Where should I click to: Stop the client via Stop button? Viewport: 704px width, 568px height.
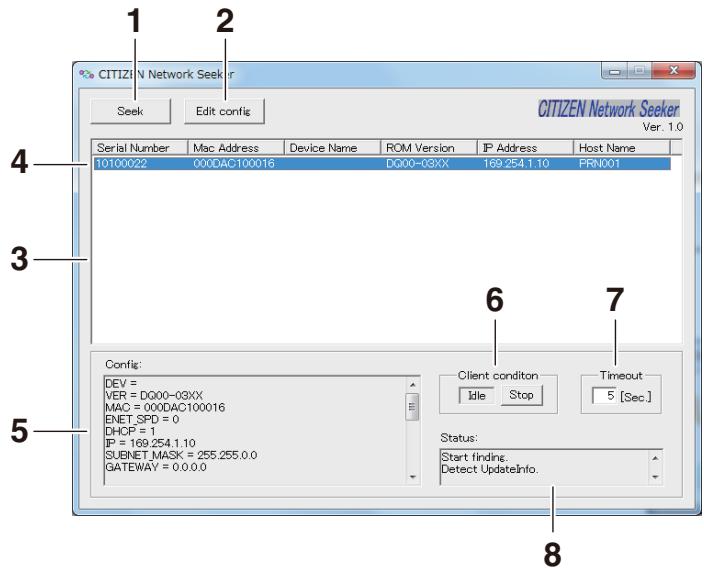click(521, 395)
